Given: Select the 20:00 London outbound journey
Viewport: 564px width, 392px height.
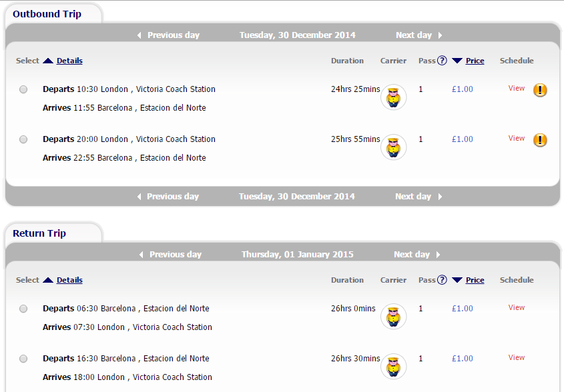Looking at the screenshot, I should pos(23,139).
